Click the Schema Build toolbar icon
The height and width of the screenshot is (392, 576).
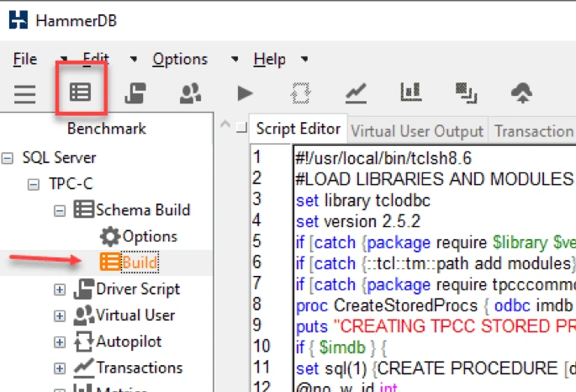(x=80, y=92)
